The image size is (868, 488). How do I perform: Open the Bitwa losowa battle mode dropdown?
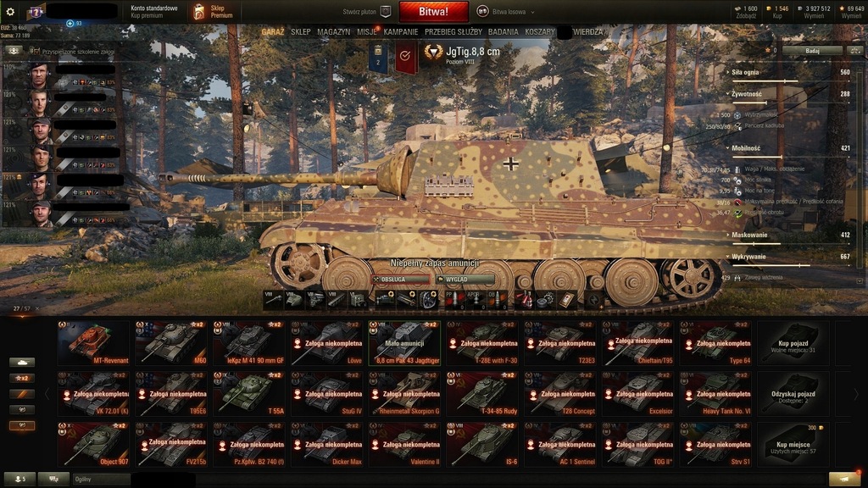tap(507, 12)
